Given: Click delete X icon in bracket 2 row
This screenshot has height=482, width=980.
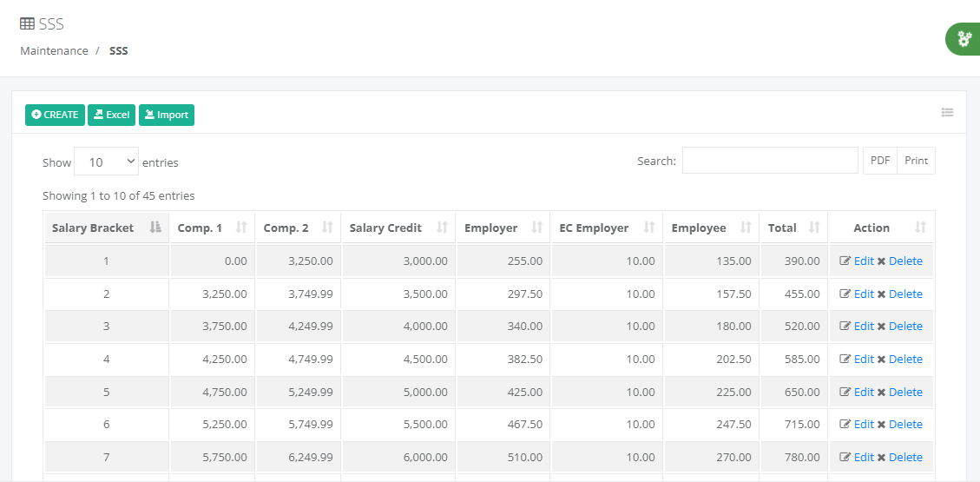Looking at the screenshot, I should pyautogui.click(x=881, y=294).
